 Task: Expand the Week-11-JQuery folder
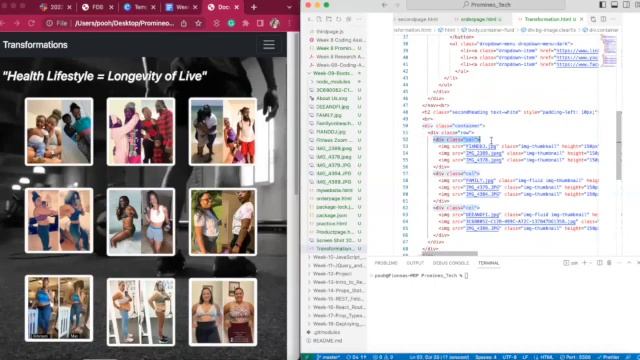point(335,265)
